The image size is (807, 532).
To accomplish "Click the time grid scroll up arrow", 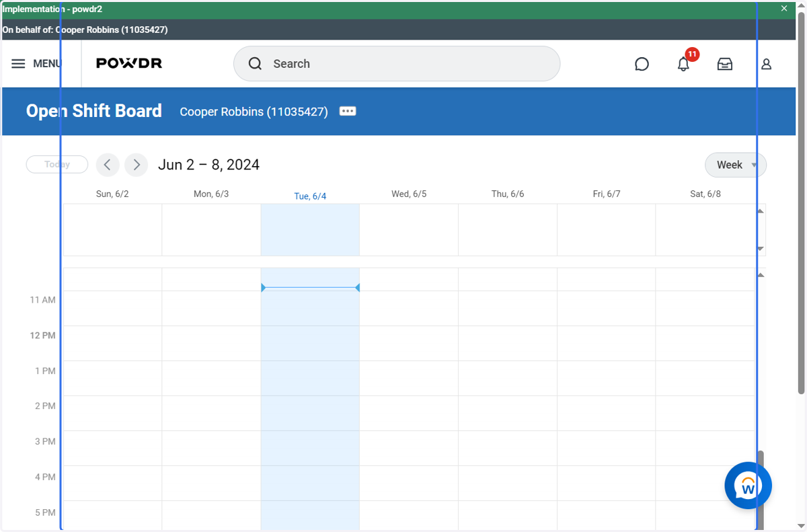I will pos(761,275).
